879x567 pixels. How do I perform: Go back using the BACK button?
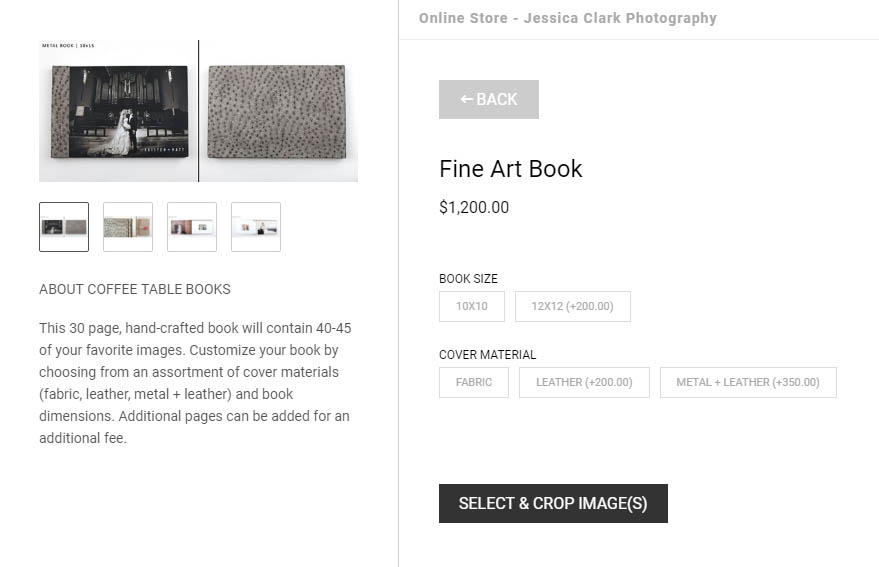488,99
